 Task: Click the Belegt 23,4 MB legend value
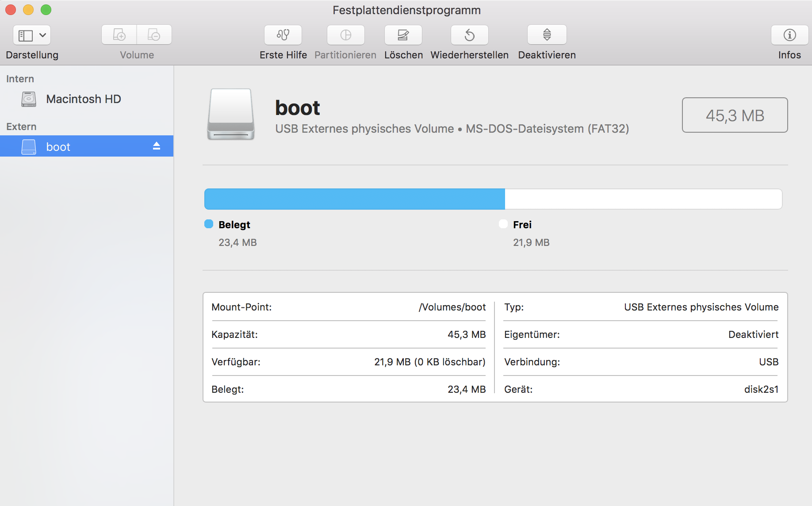pyautogui.click(x=237, y=242)
